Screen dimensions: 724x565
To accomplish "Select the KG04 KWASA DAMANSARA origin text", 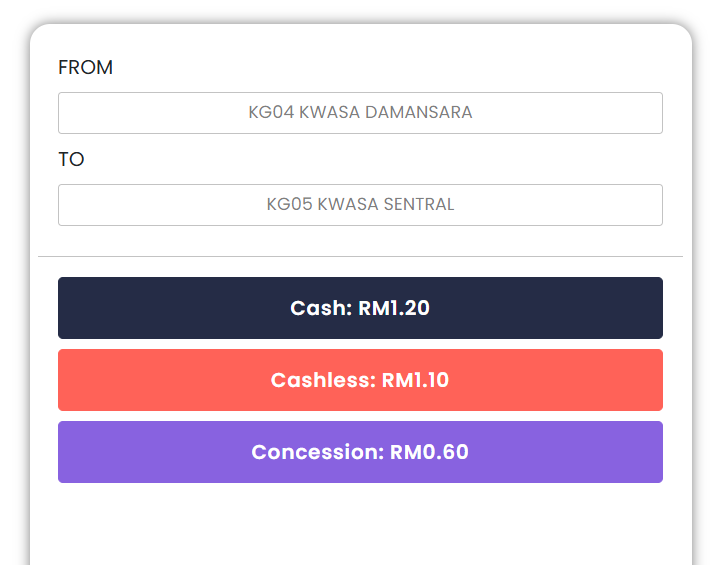I will (x=360, y=113).
